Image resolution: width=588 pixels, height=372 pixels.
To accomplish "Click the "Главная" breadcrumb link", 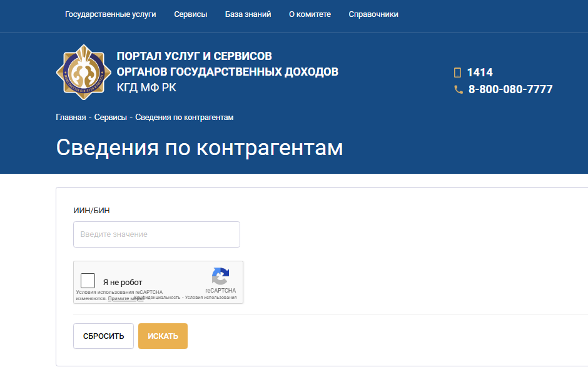I will tap(69, 117).
